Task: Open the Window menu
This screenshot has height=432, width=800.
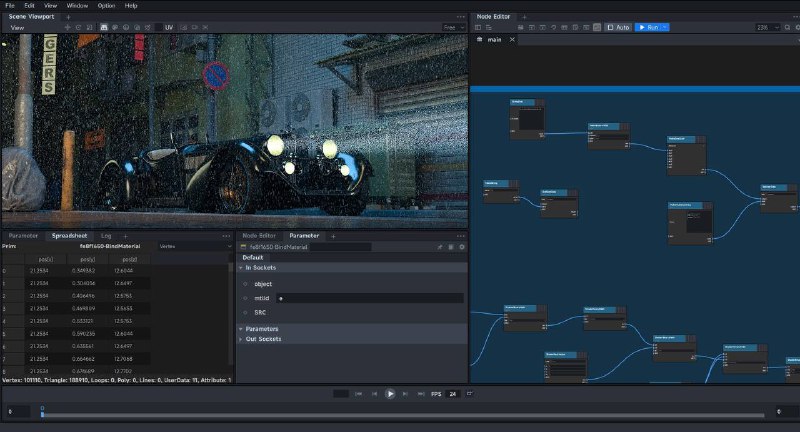Action: (78, 6)
